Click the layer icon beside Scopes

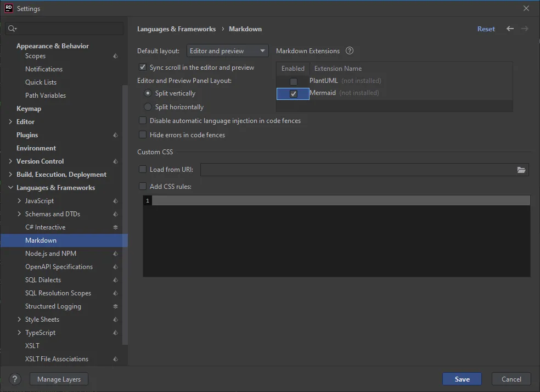tap(115, 56)
